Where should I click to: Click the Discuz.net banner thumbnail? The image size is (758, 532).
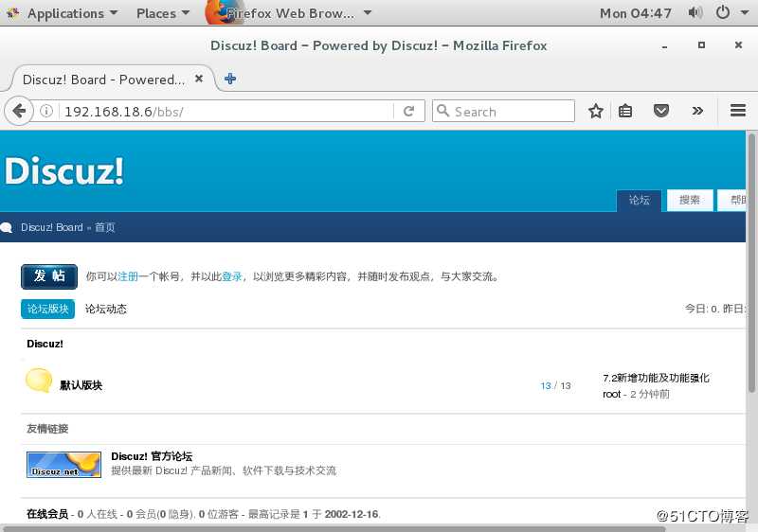(x=63, y=465)
